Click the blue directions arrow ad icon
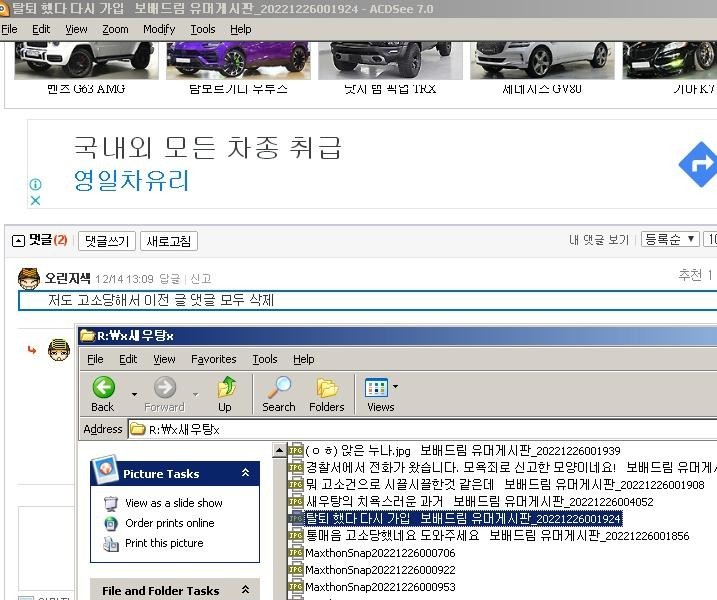This screenshot has width=717, height=600. (x=698, y=165)
